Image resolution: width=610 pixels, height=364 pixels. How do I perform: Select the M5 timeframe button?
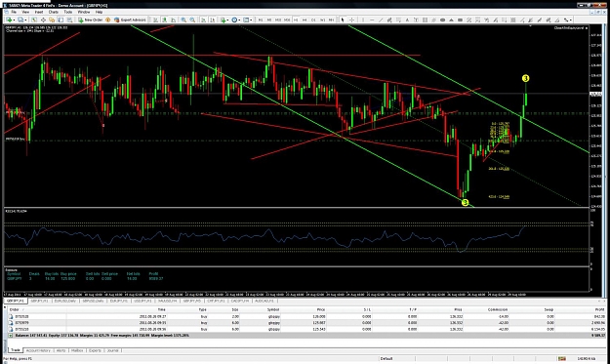point(269,20)
